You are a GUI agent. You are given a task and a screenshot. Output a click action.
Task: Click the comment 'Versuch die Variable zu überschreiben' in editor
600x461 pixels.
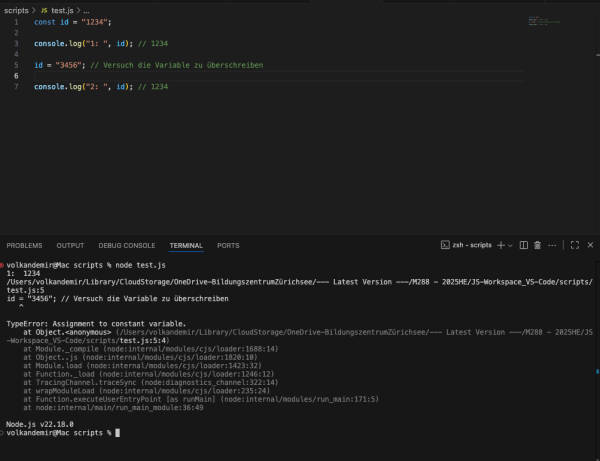point(176,65)
